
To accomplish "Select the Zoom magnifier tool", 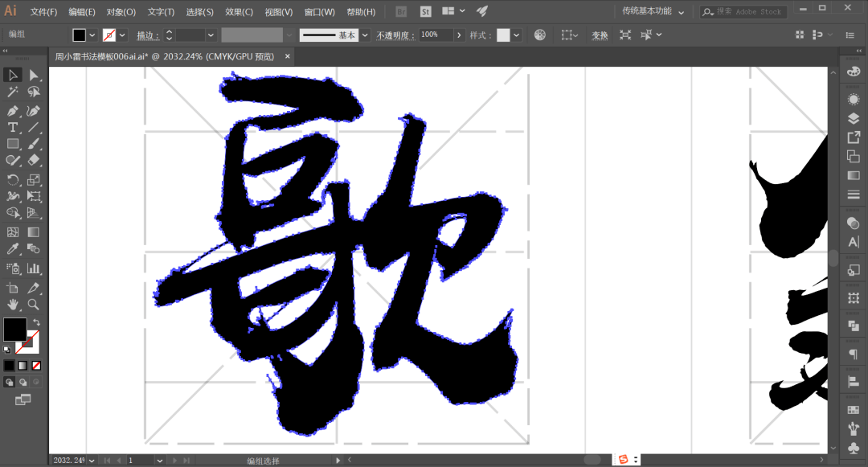I will coord(34,305).
